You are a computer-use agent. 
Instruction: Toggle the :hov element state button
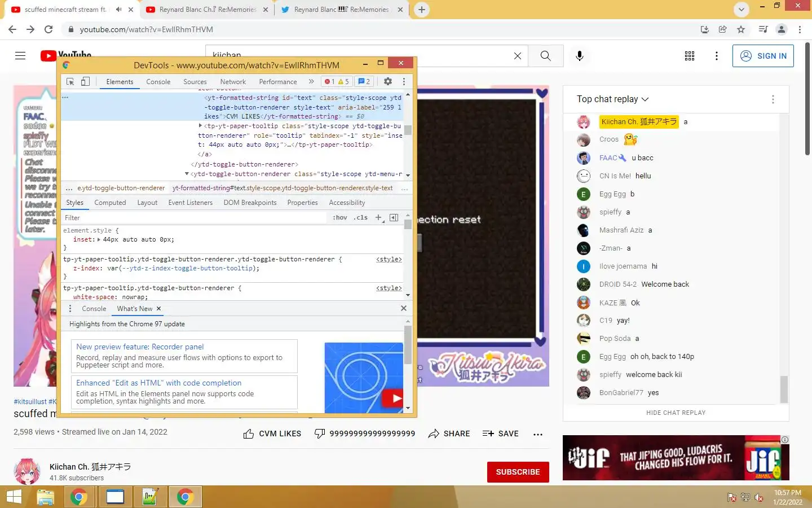tap(339, 218)
